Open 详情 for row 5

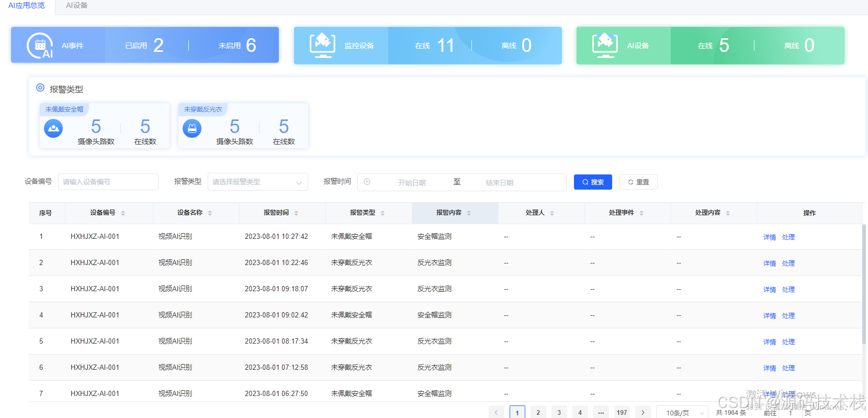coord(770,342)
